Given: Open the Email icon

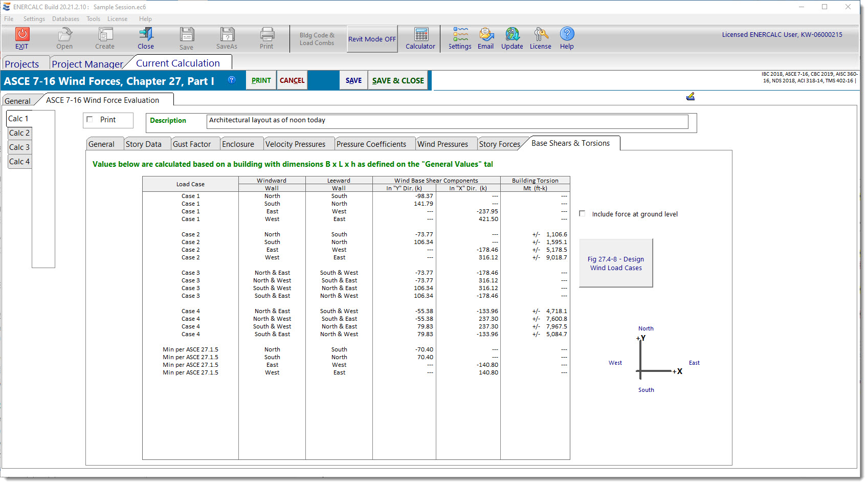Looking at the screenshot, I should coord(486,34).
